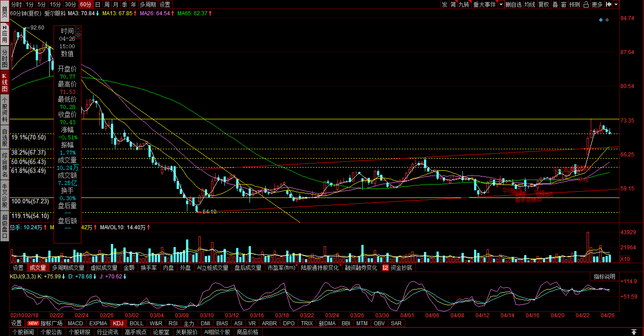The width and height of the screenshot is (644, 336).
Task: Toggle 均线 moving averages
Action: coord(530,4)
